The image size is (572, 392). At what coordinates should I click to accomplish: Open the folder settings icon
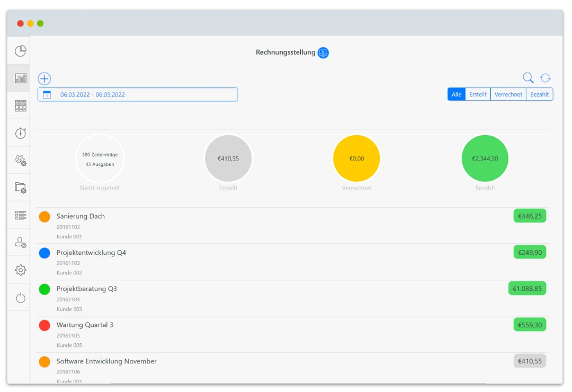coord(21,188)
